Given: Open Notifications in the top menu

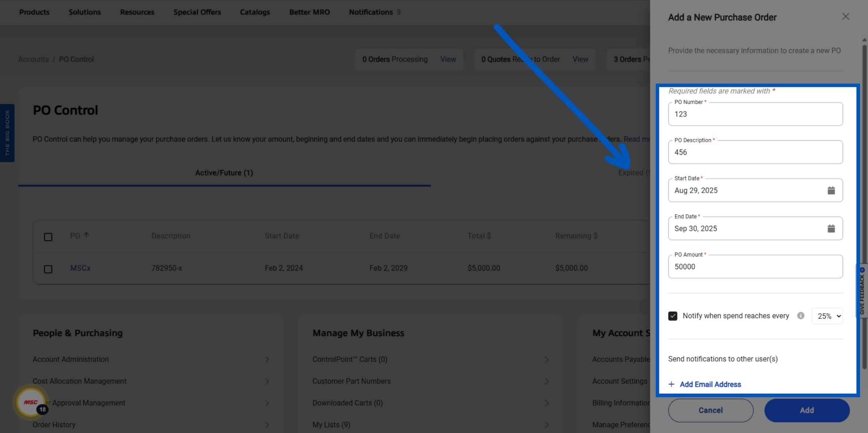Looking at the screenshot, I should tap(374, 12).
